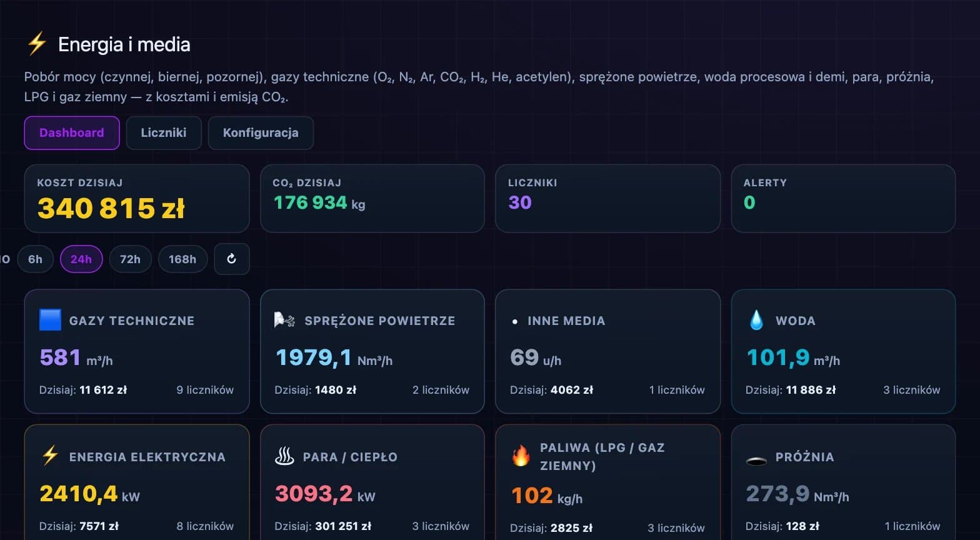Screen dimensions: 980x540
Task: Open the Dashboard tab
Action: click(72, 132)
